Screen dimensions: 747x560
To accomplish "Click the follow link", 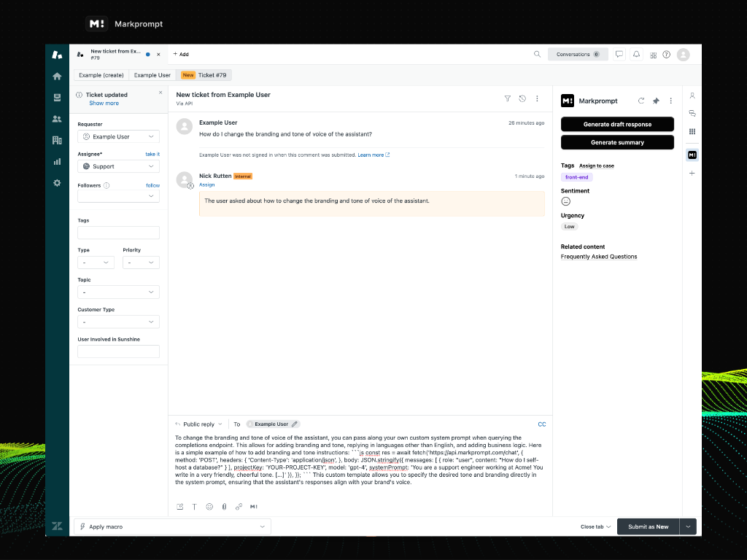I will 153,186.
